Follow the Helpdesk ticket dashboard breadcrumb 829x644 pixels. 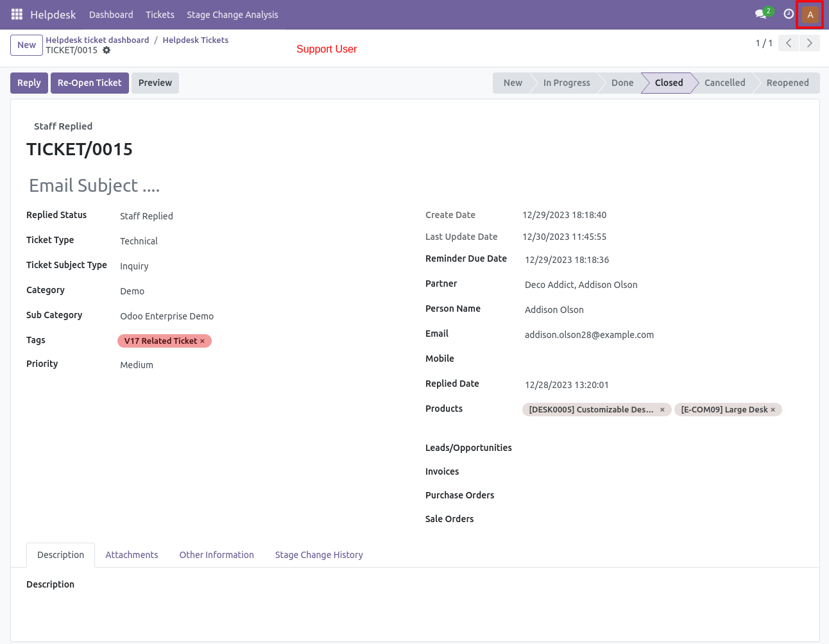tap(98, 40)
